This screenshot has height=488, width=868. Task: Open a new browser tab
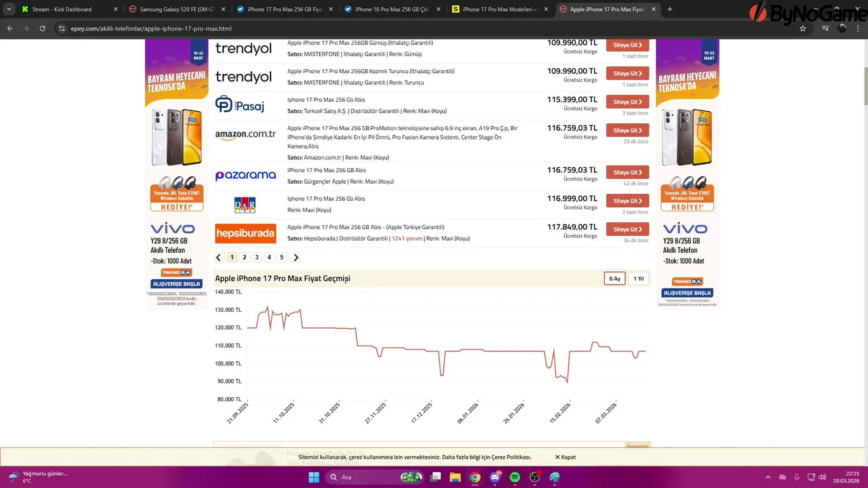point(670,9)
